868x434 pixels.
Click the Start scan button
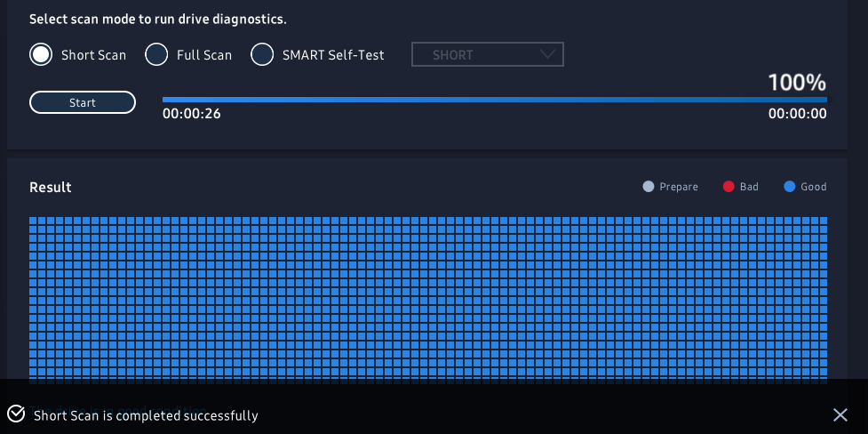point(83,102)
